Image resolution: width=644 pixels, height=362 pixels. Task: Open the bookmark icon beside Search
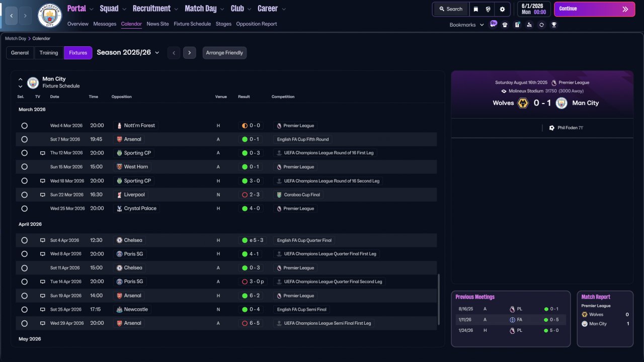pyautogui.click(x=475, y=9)
